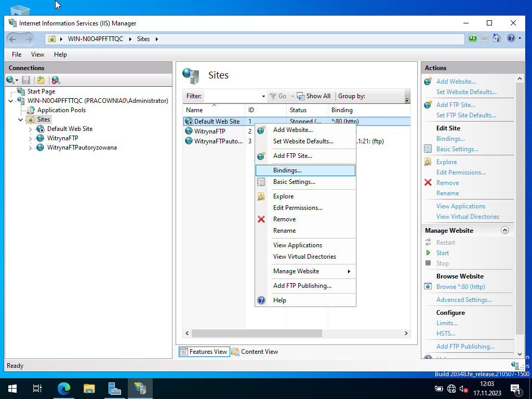Image resolution: width=532 pixels, height=399 pixels.
Task: Open the Filter dropdown arrow
Action: (263, 96)
